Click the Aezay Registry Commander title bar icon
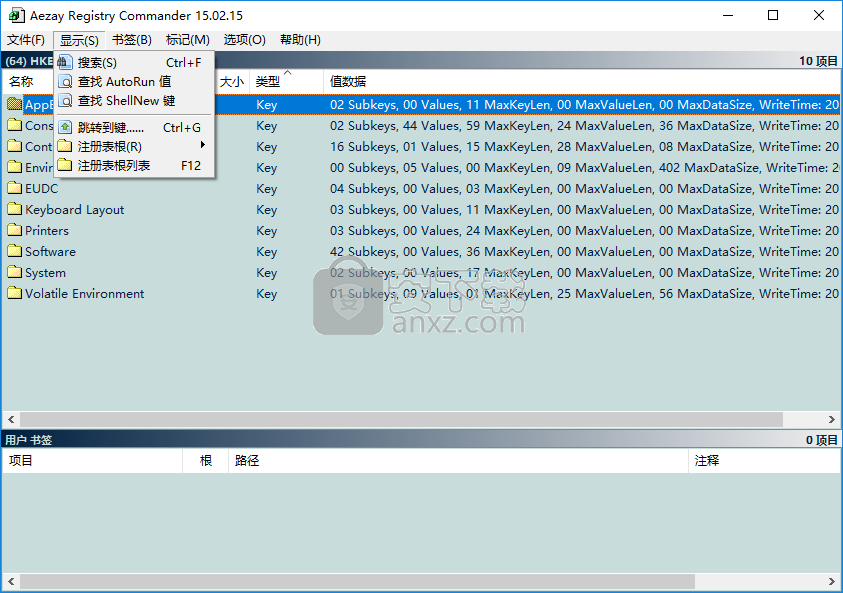Screen dimensions: 843x593 coord(16,16)
